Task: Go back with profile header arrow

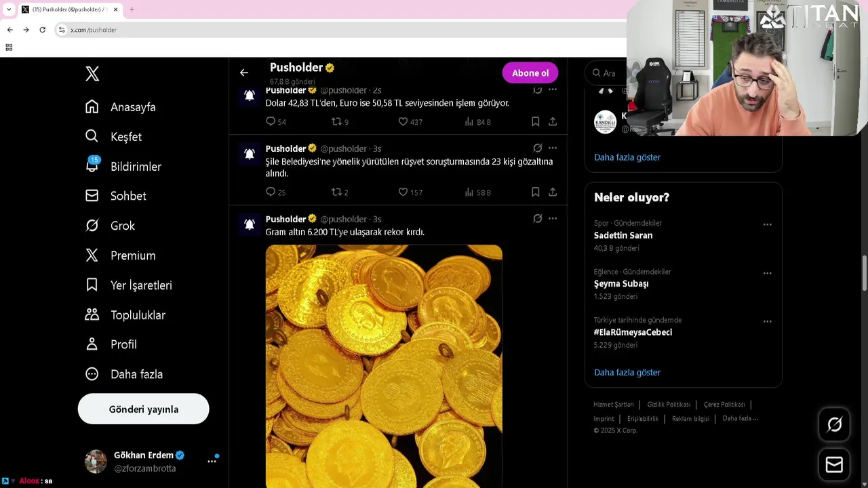Action: pos(244,73)
